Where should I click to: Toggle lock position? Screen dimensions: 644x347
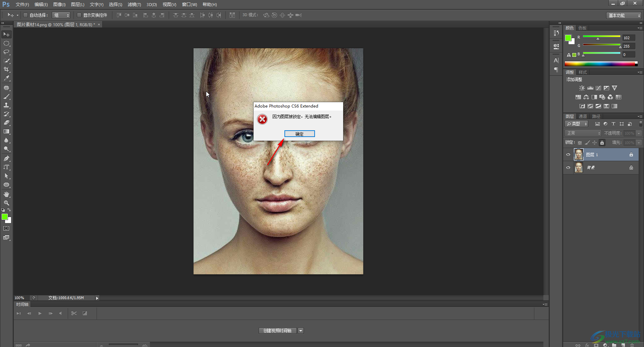595,143
